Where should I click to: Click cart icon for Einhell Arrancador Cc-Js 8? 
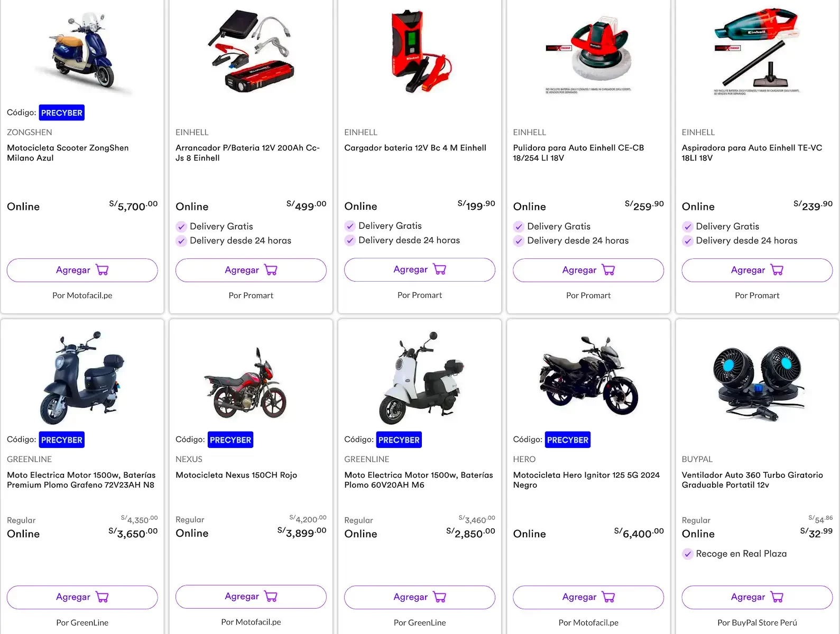pyautogui.click(x=271, y=270)
